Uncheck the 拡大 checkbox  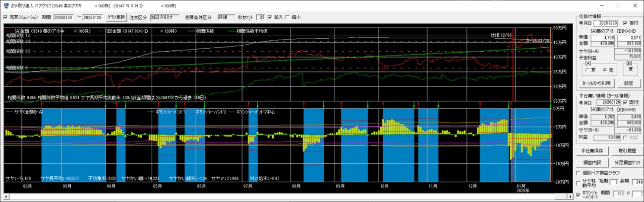[x=270, y=17]
